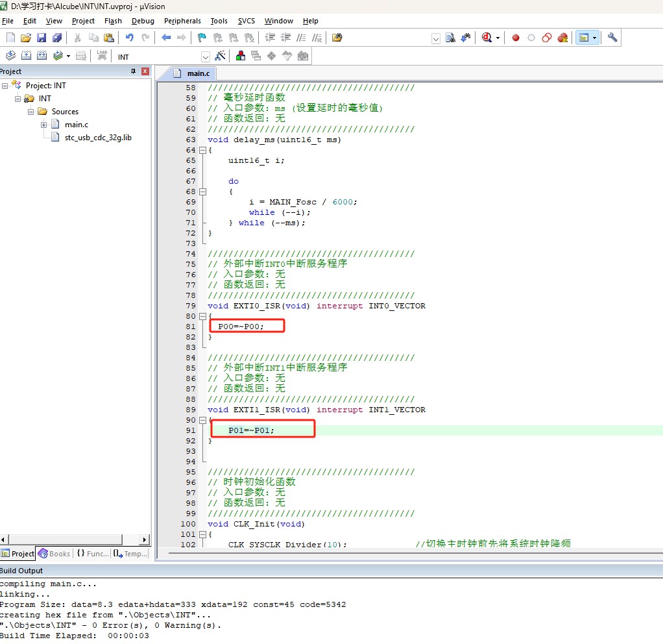
Task: Undo the last edit
Action: click(129, 38)
